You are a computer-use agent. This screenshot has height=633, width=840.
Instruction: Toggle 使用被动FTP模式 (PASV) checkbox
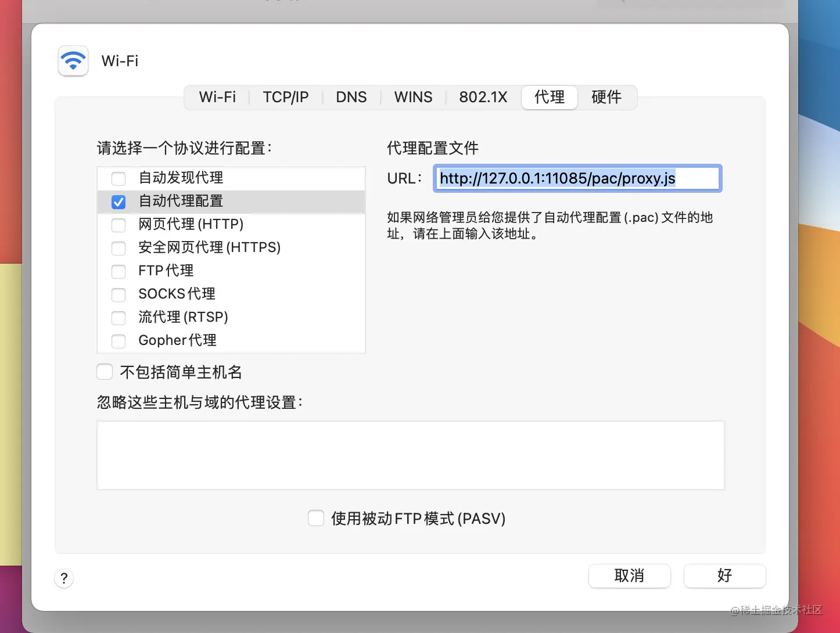(316, 518)
